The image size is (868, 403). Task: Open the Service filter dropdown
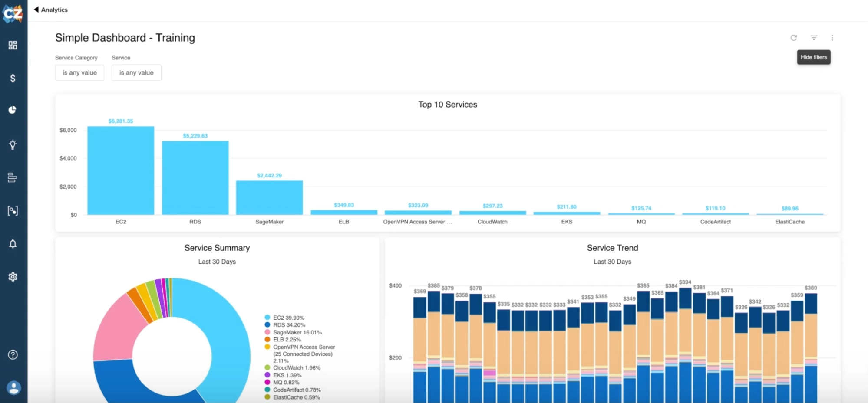click(136, 72)
